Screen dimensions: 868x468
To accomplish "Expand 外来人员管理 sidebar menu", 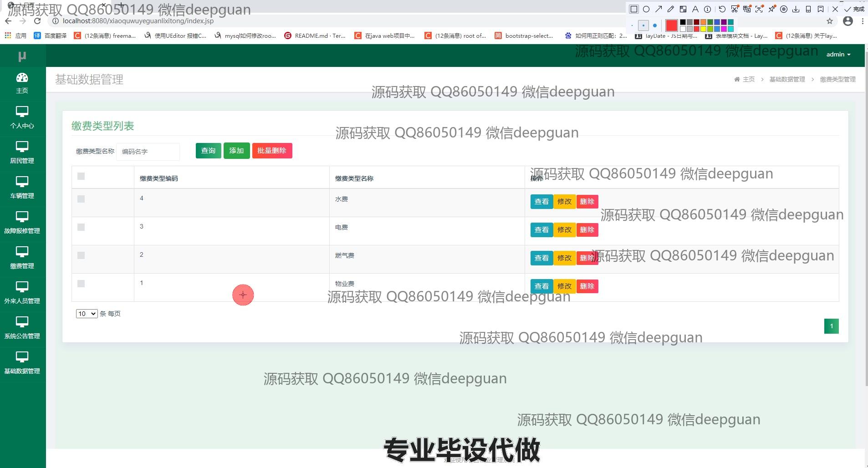I will pyautogui.click(x=22, y=294).
